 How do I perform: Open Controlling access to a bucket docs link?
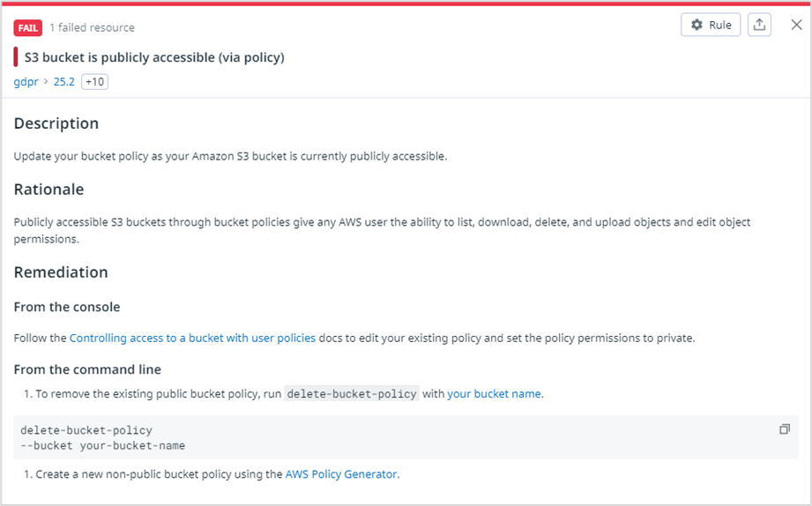coord(192,338)
